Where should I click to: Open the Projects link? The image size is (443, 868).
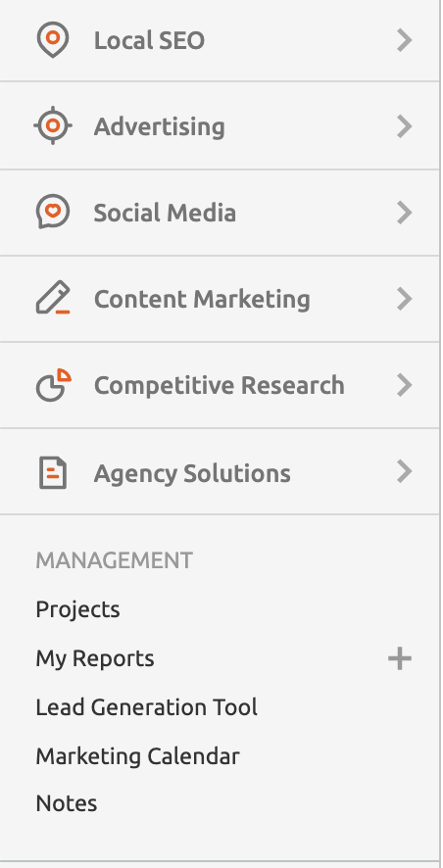[77, 609]
